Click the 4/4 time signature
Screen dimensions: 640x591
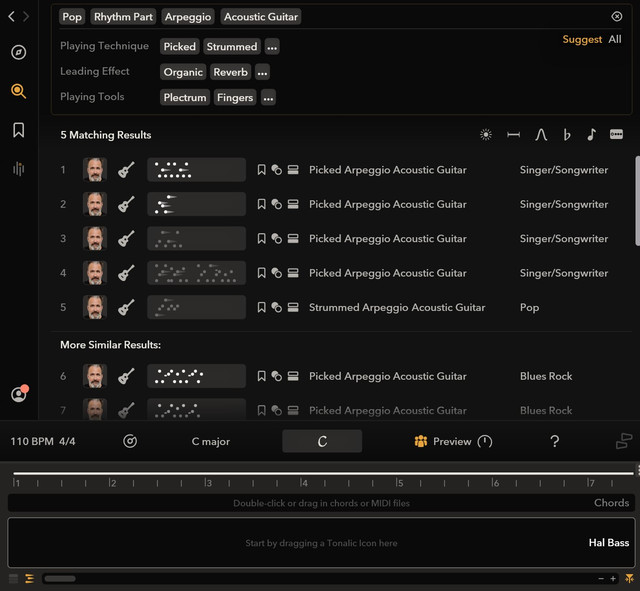coord(67,441)
